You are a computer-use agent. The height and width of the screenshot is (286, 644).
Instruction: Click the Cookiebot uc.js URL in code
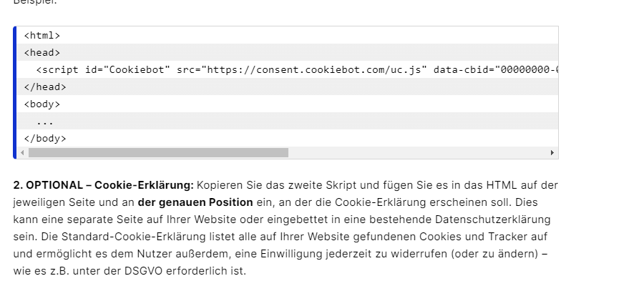pyautogui.click(x=315, y=69)
